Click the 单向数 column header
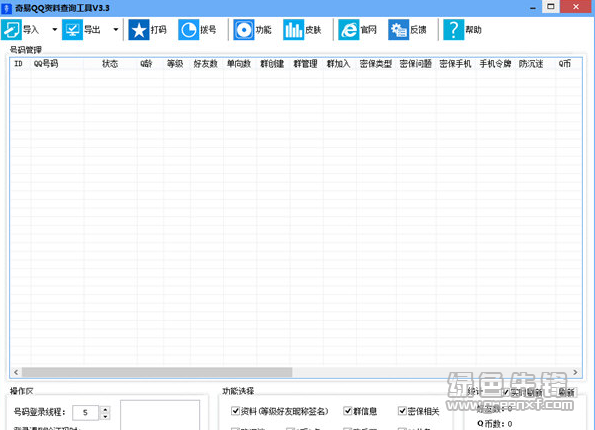The image size is (595, 430). pos(239,64)
